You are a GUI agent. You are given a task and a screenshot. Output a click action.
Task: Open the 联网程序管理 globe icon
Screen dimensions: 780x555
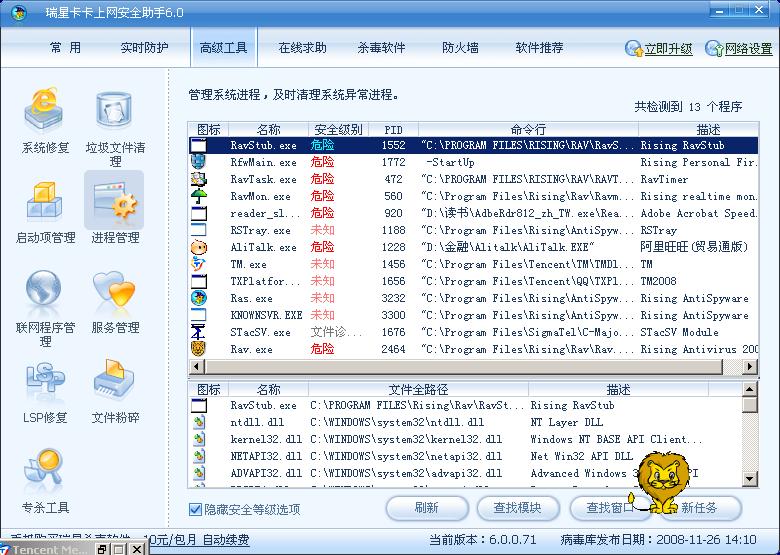point(44,287)
